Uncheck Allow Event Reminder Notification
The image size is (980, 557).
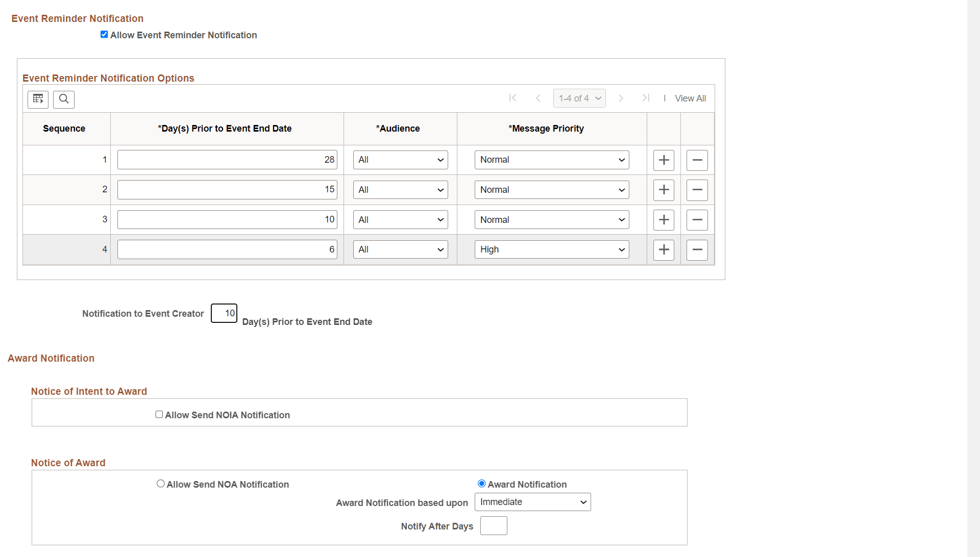click(x=104, y=35)
